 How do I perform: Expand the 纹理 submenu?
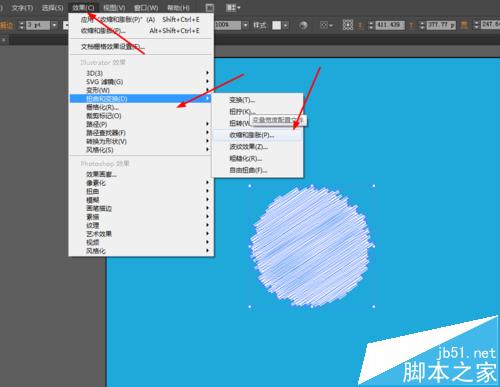[141, 226]
